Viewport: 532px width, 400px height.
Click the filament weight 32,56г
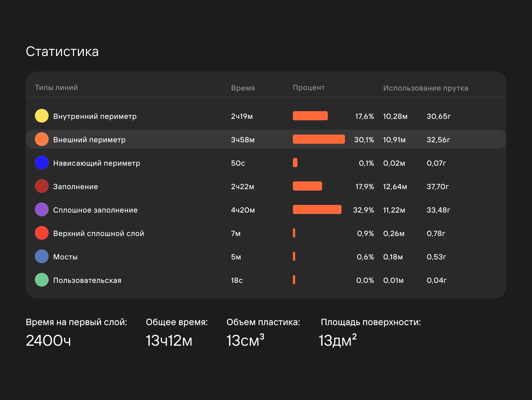pyautogui.click(x=438, y=140)
